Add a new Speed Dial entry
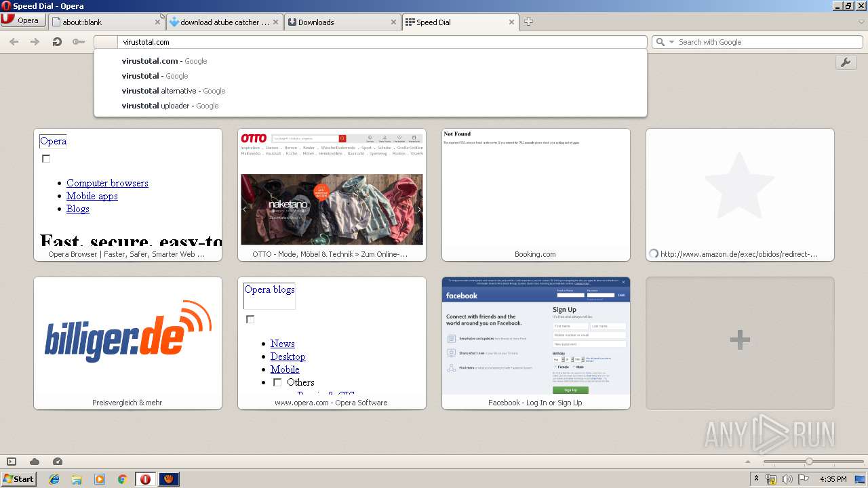This screenshot has height=488, width=868. click(740, 343)
